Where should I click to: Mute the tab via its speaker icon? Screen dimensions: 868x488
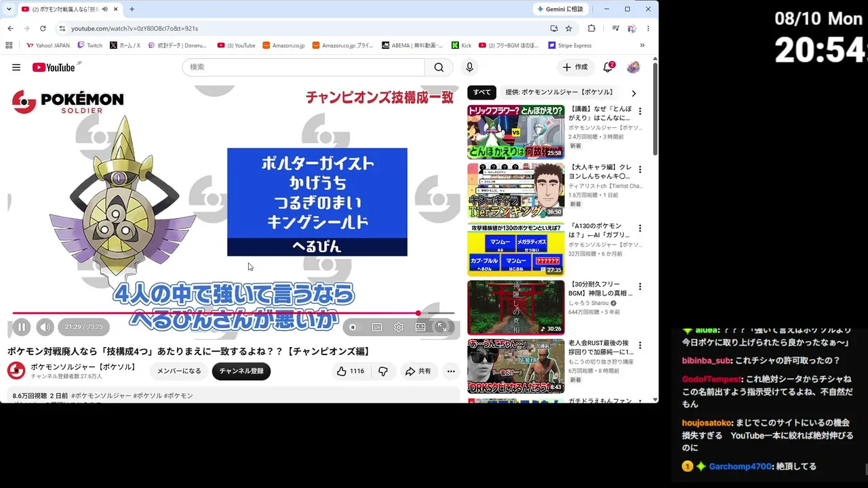pyautogui.click(x=104, y=9)
